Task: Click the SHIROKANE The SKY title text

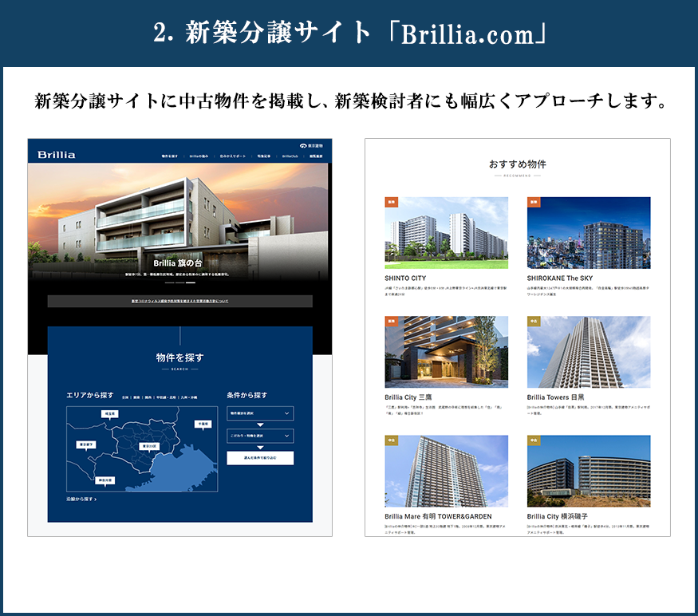Action: (x=560, y=278)
